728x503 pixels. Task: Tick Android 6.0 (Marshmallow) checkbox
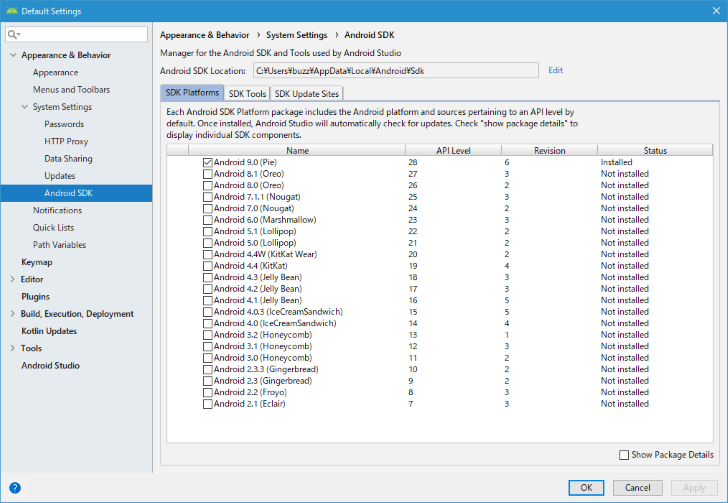pyautogui.click(x=208, y=220)
